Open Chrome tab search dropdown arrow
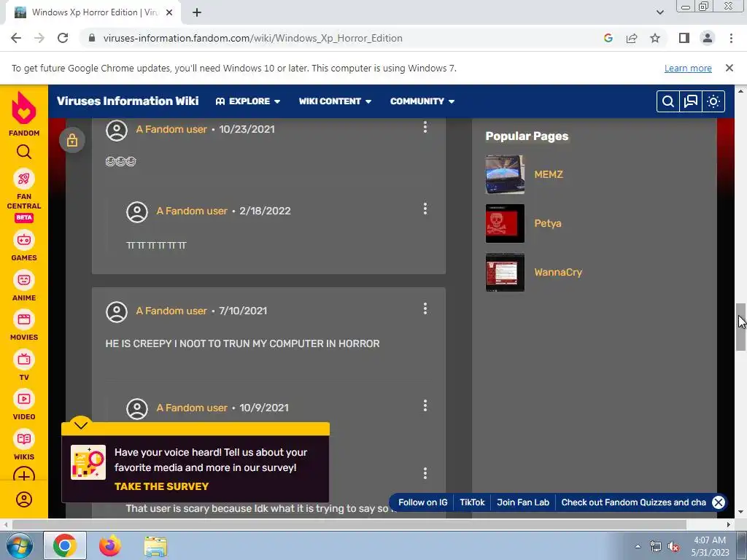Screen dimensions: 747x560 [x=659, y=12]
